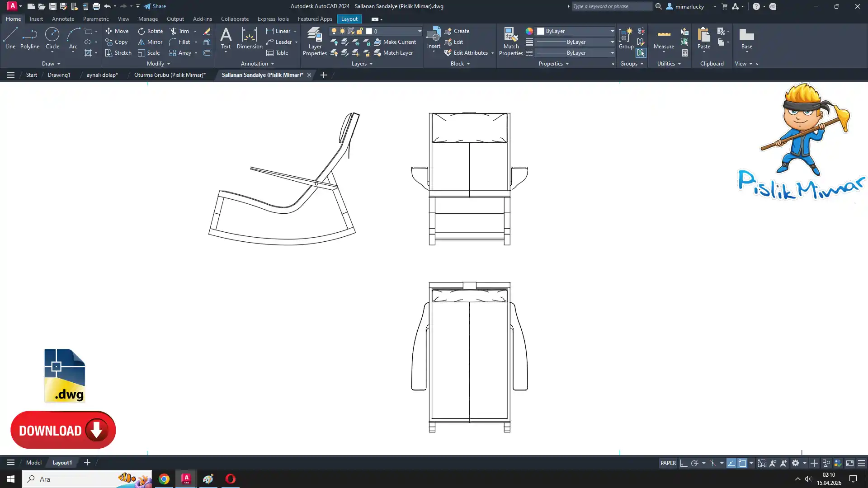Toggle PAPER space button in status bar
The width and height of the screenshot is (868, 488).
[668, 463]
